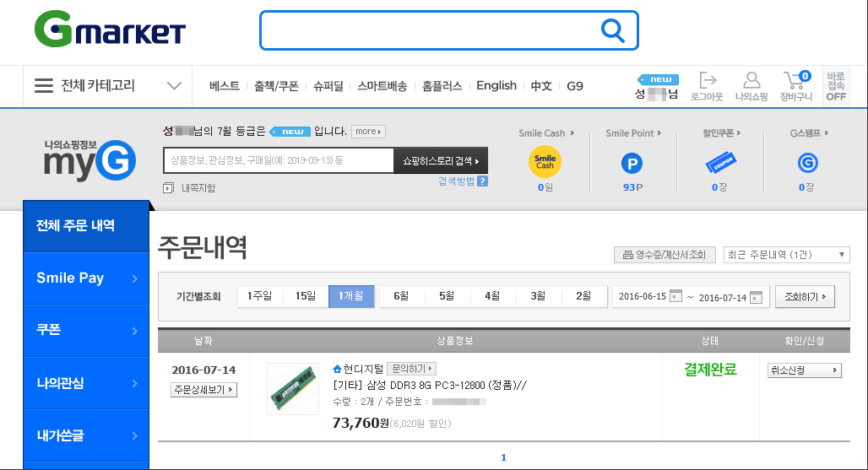Open the Smile Pay sidebar menu
Screen dimensions: 868x470
[x=86, y=278]
